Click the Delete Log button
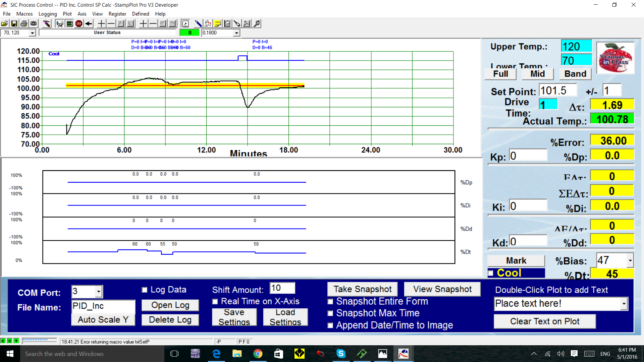The width and height of the screenshot is (644, 362). pos(170,320)
